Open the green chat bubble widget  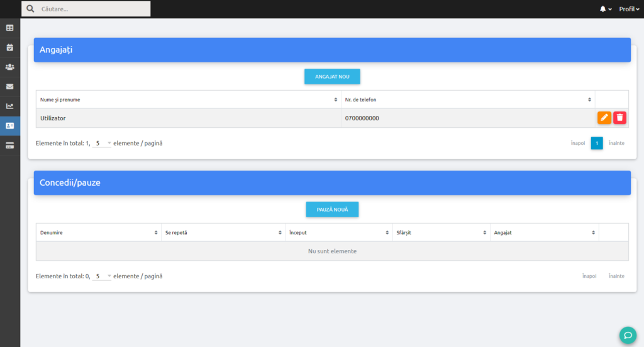coord(628,335)
